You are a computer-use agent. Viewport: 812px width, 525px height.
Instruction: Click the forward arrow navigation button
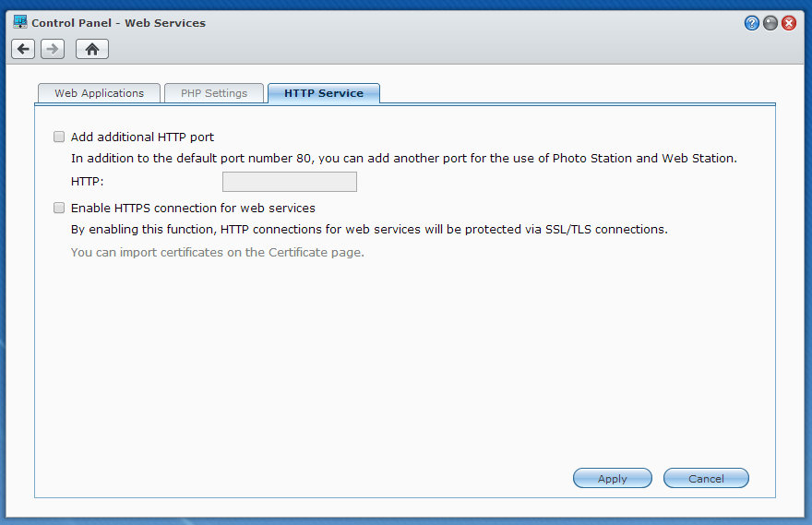[x=53, y=49]
